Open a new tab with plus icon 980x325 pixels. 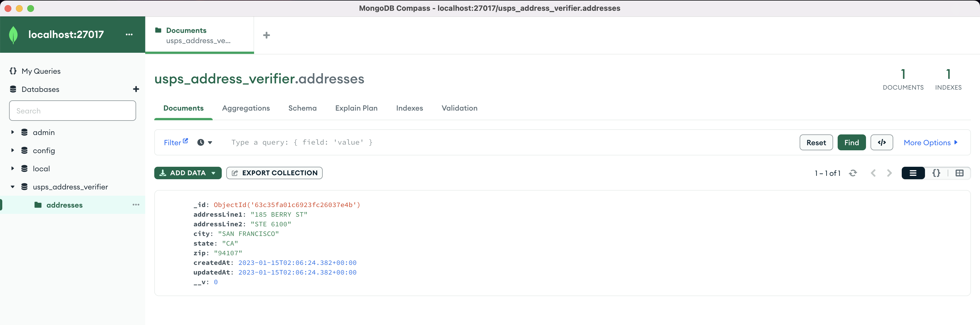[x=266, y=35]
